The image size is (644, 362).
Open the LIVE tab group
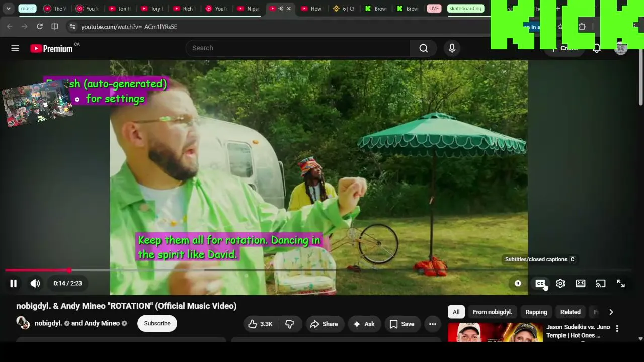pos(434,9)
